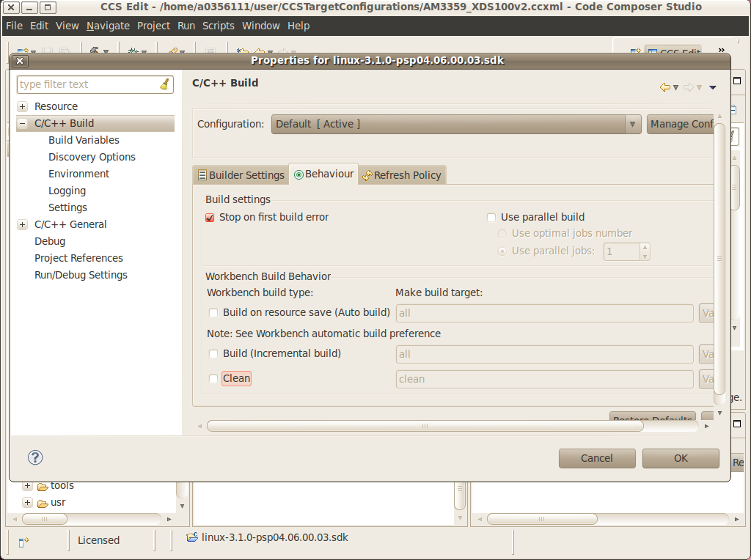Viewport: 751px width, 560px height.
Task: Navigate forward using right arrow in dialog header
Action: (x=688, y=86)
